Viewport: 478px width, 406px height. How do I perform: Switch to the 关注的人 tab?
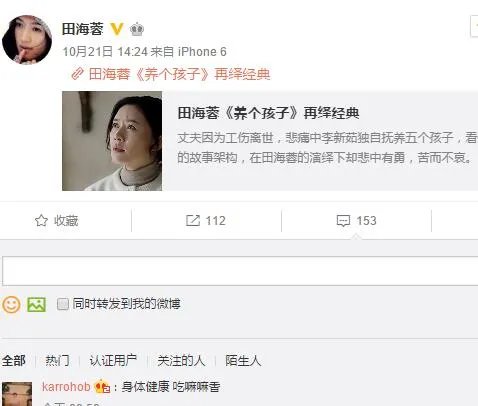[181, 361]
